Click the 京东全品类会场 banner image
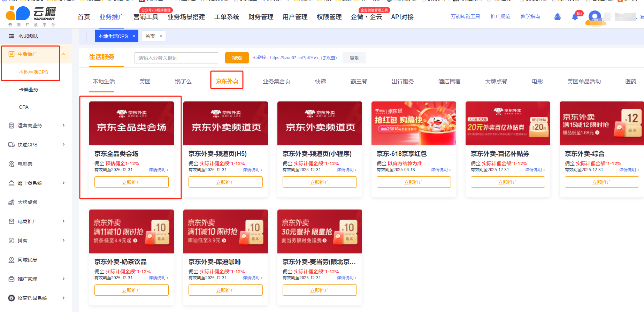 (x=131, y=123)
